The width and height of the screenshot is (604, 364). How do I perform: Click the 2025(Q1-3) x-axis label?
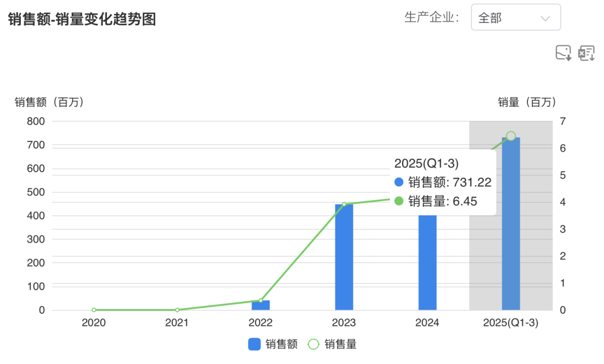[511, 323]
